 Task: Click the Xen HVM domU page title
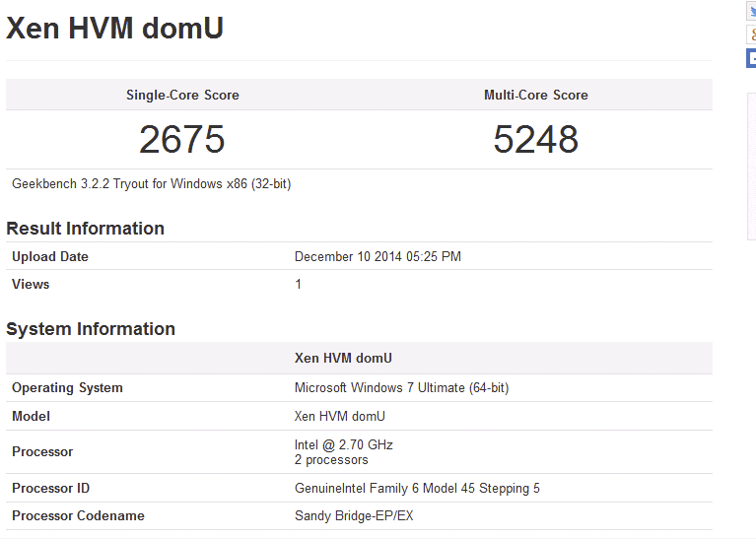[115, 29]
